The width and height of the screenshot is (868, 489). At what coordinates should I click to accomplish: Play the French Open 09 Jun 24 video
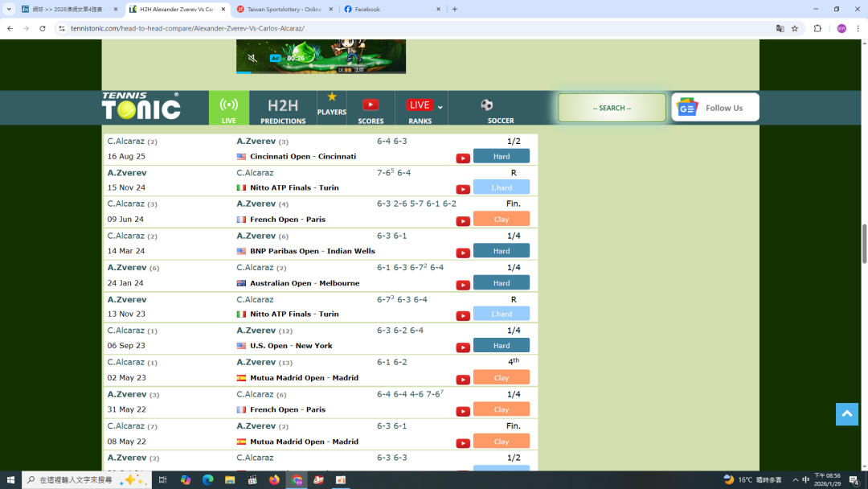pyautogui.click(x=463, y=221)
